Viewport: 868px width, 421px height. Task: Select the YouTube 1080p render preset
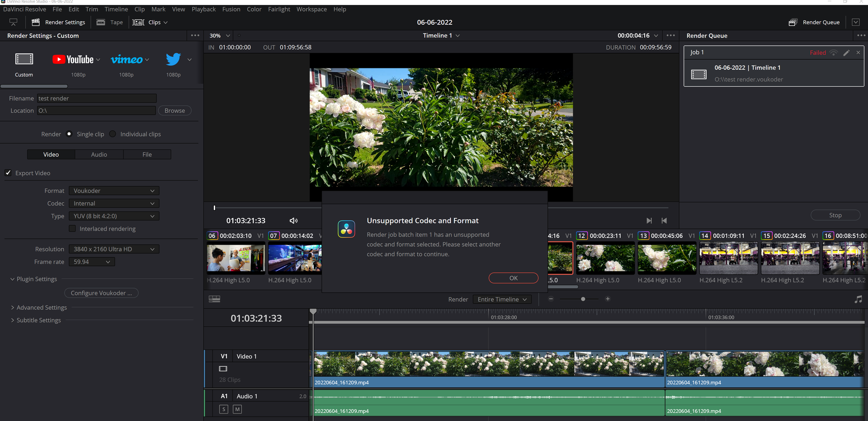(x=76, y=60)
